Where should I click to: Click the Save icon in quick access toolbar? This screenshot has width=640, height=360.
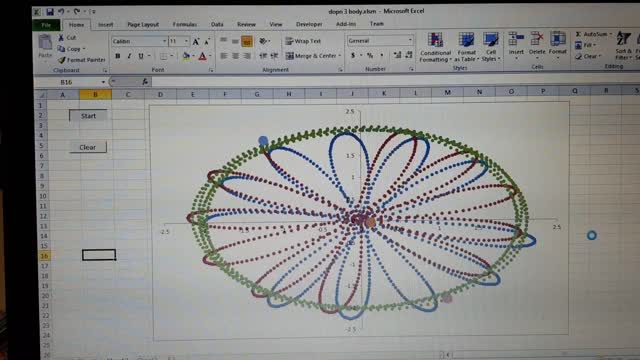tap(50, 12)
